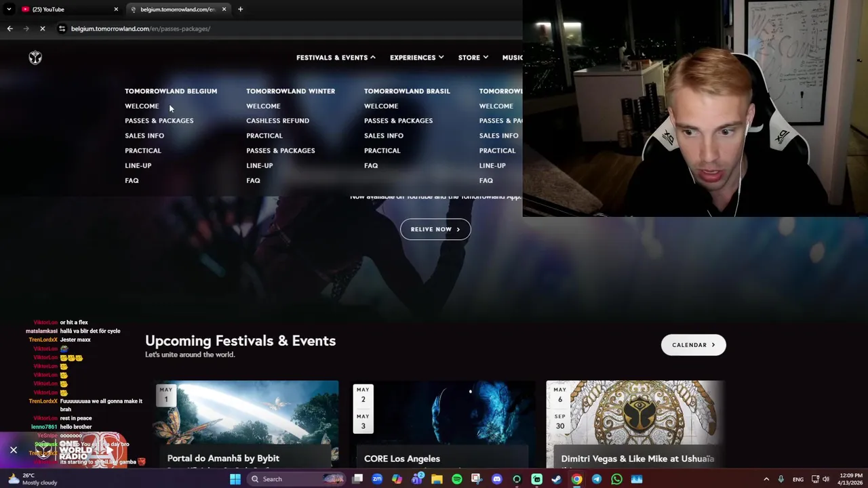Open Telegram from the taskbar
This screenshot has width=868, height=488.
click(597, 479)
